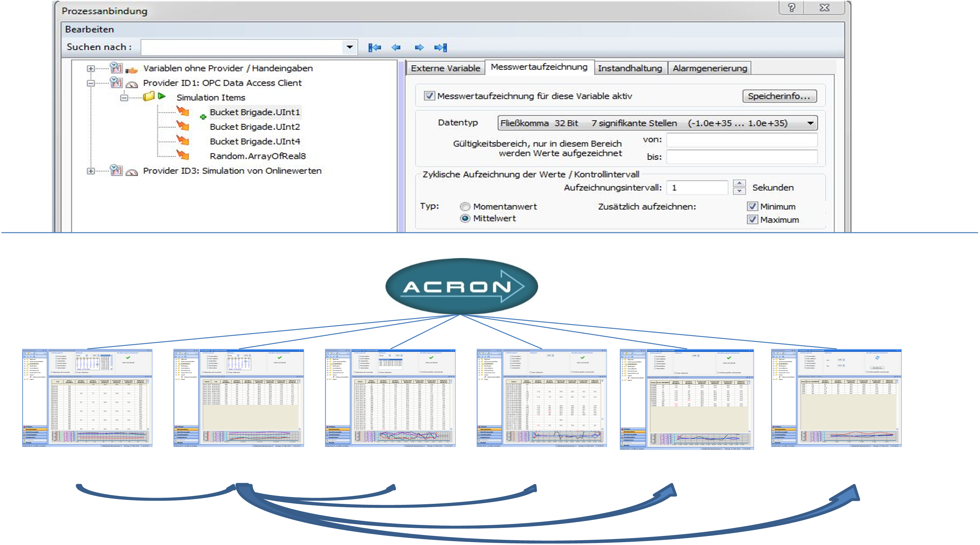Click gauge icon of Provider ID3

point(132,172)
